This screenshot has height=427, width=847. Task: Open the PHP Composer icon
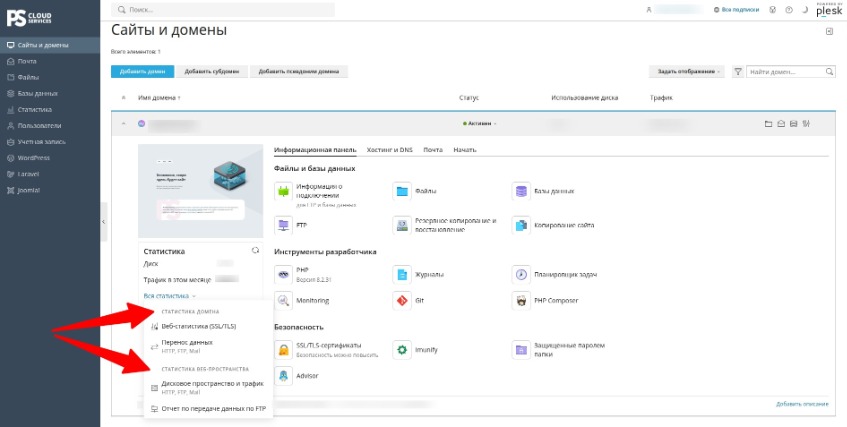click(x=521, y=301)
